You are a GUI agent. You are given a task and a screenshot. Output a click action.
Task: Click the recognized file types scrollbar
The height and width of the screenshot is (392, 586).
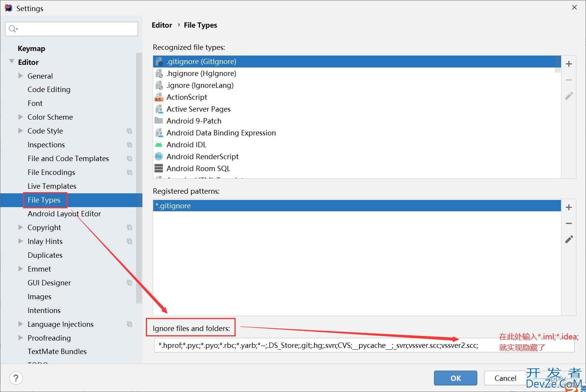[x=558, y=64]
